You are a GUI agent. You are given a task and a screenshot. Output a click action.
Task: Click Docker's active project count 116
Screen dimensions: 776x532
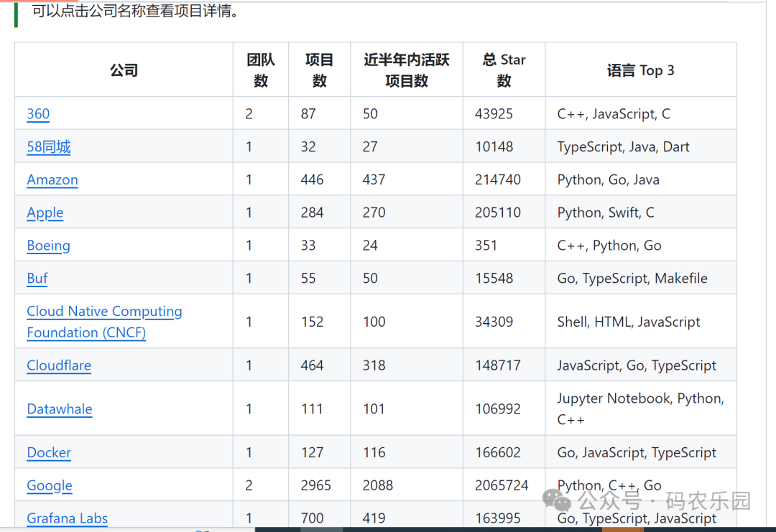click(374, 452)
